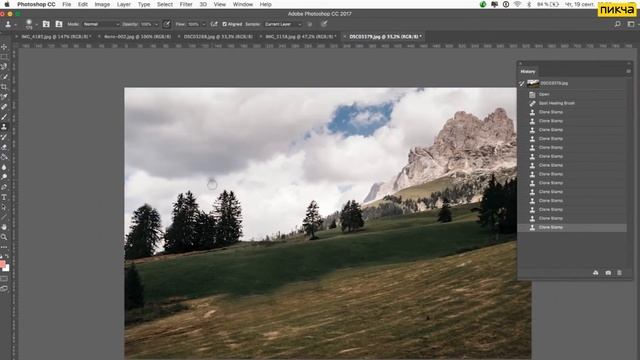Screen dimensions: 640x360
Task: Select the Move tool
Action: pyautogui.click(x=4, y=47)
